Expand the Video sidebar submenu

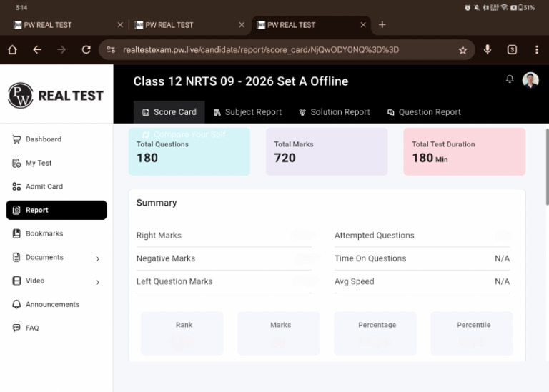(98, 282)
